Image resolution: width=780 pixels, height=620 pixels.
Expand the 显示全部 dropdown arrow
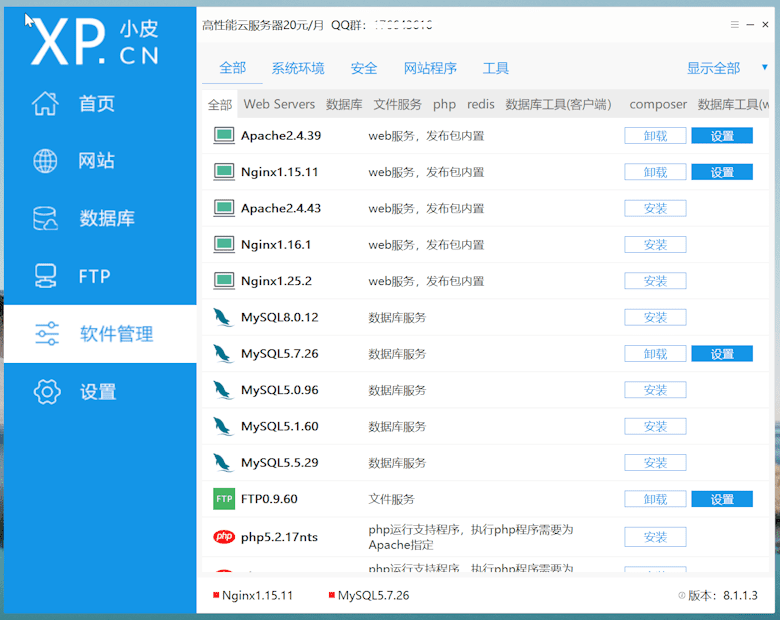click(x=765, y=67)
